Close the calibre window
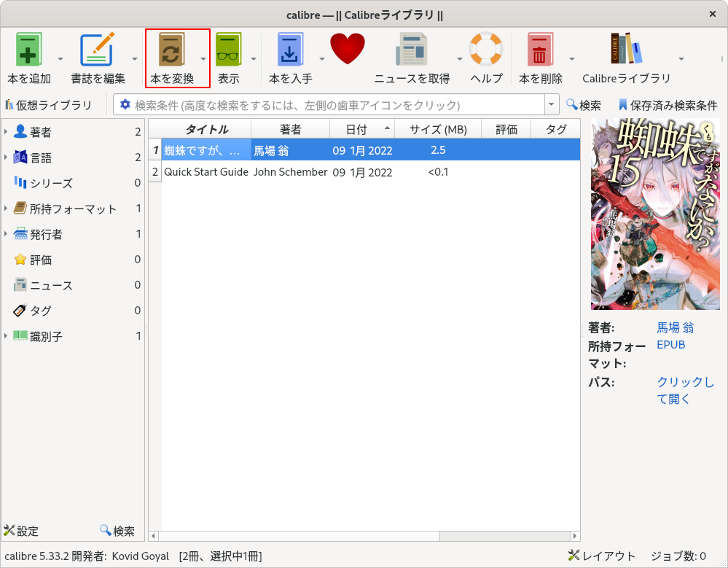This screenshot has width=728, height=568. 713,15
